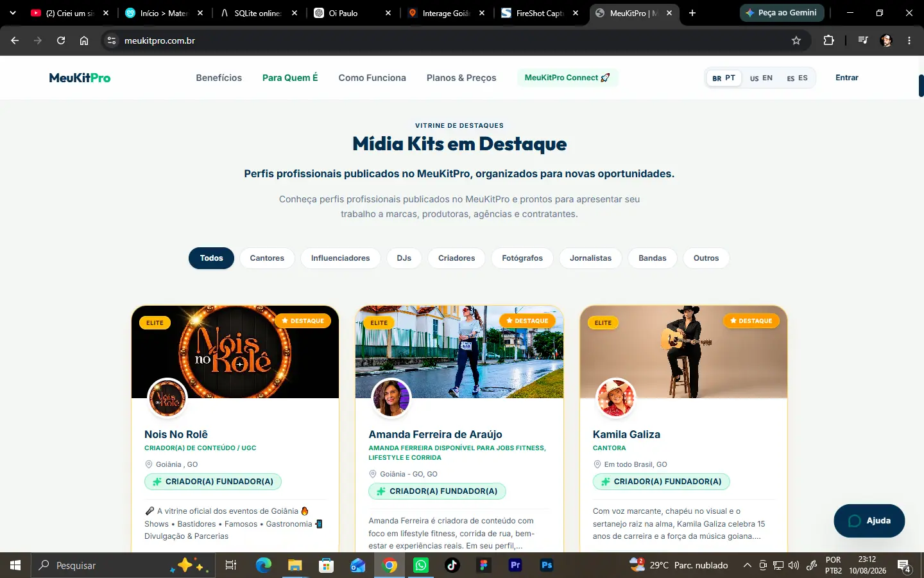Open the Benefícios menu item
Screen dimensions: 924x578
click(x=219, y=78)
